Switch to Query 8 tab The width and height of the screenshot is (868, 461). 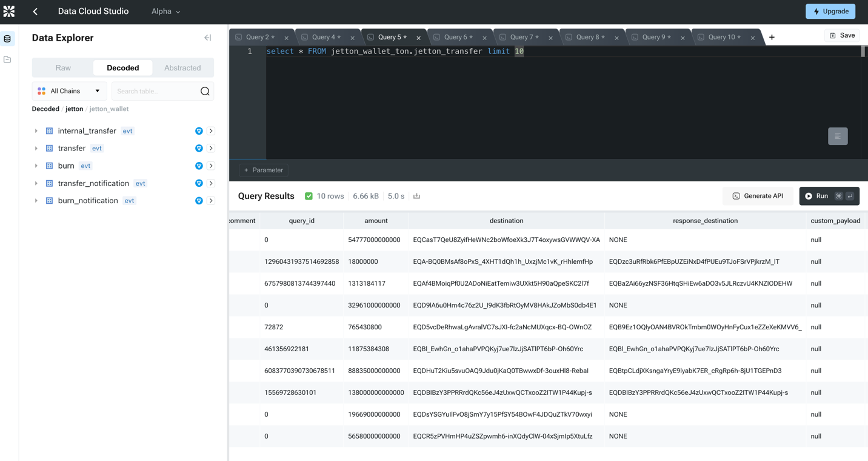tap(590, 37)
